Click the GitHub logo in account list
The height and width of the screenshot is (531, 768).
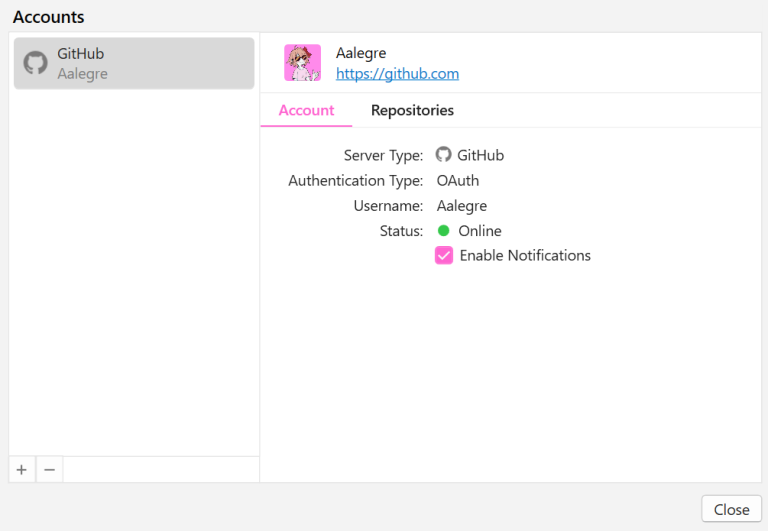coord(36,63)
